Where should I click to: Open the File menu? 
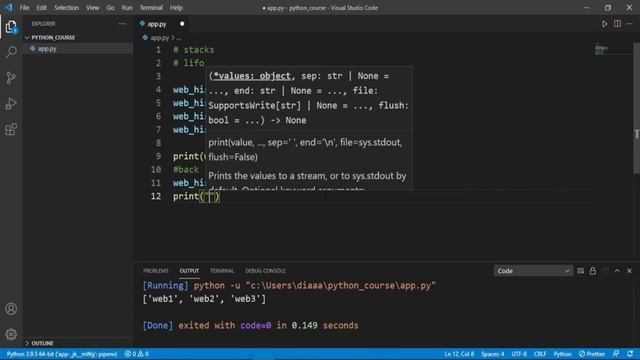pyautogui.click(x=24, y=8)
